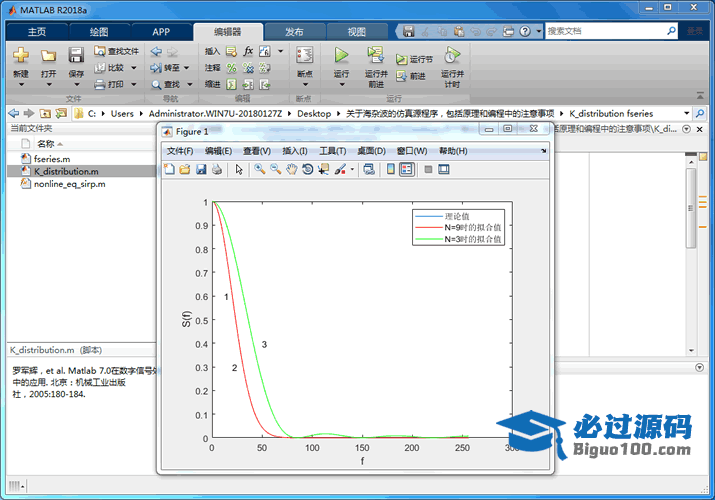Expand the Breakpoints dropdown arrow
Screen dimensions: 715x500
tap(305, 85)
